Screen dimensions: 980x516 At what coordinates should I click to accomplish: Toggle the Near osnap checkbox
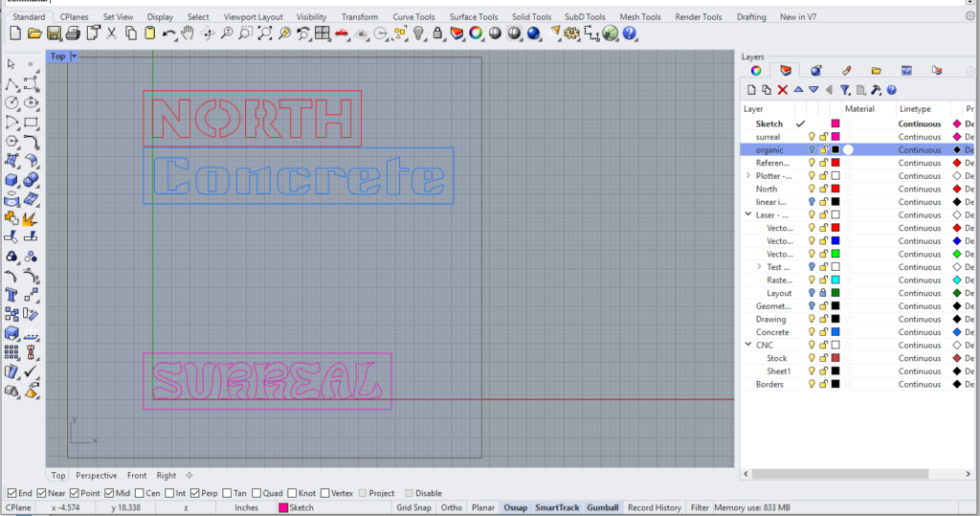(41, 493)
